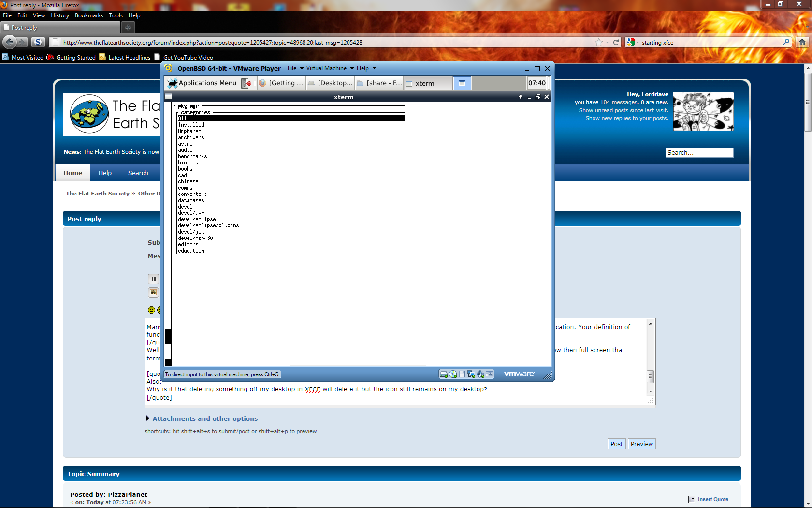Screen dimensions: 812x508
Task: Click the floppy drive icon in VMware status bar
Action: click(462, 374)
